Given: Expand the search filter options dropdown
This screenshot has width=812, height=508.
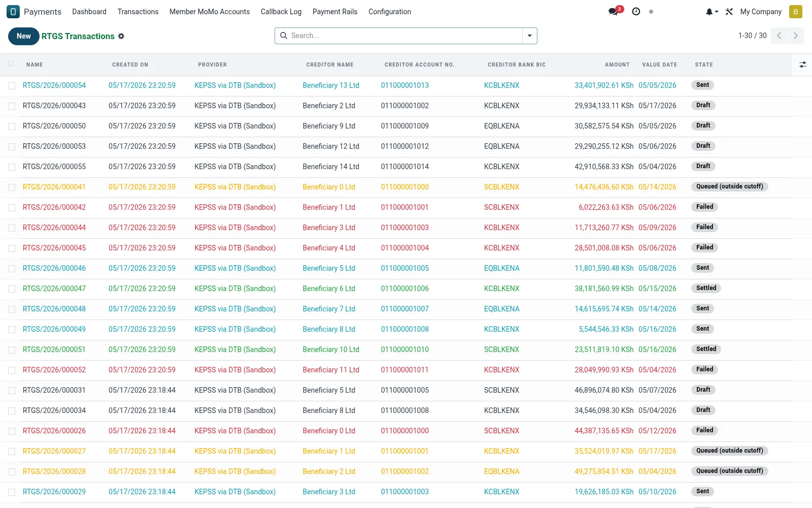Looking at the screenshot, I should coord(529,36).
